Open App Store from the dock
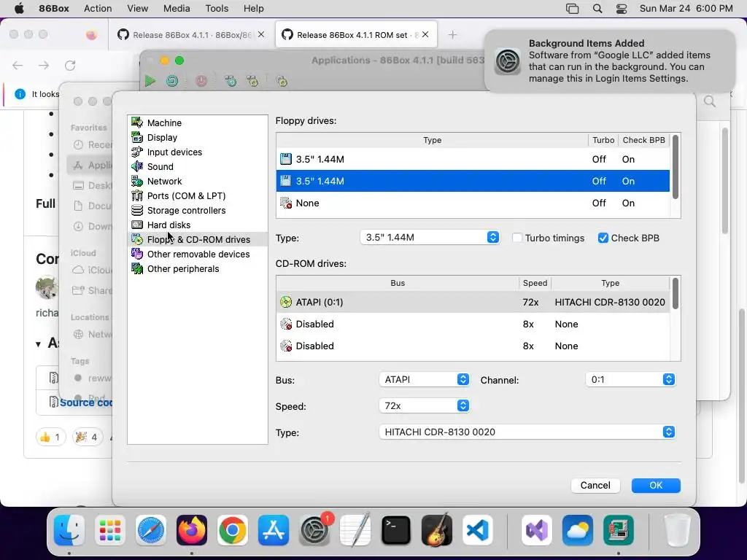Image resolution: width=747 pixels, height=560 pixels. pyautogui.click(x=274, y=530)
